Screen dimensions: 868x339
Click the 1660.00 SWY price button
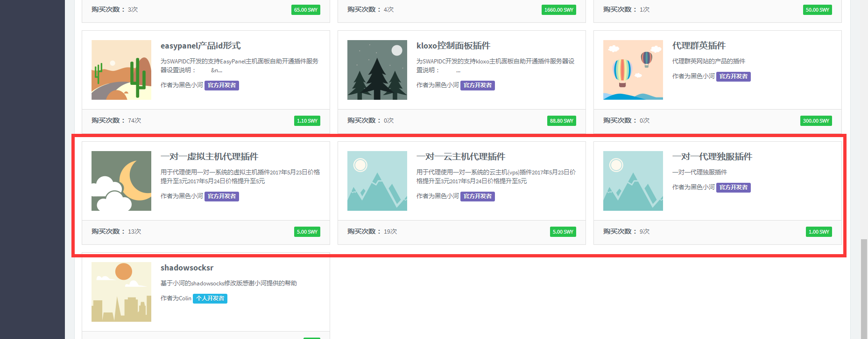(558, 10)
